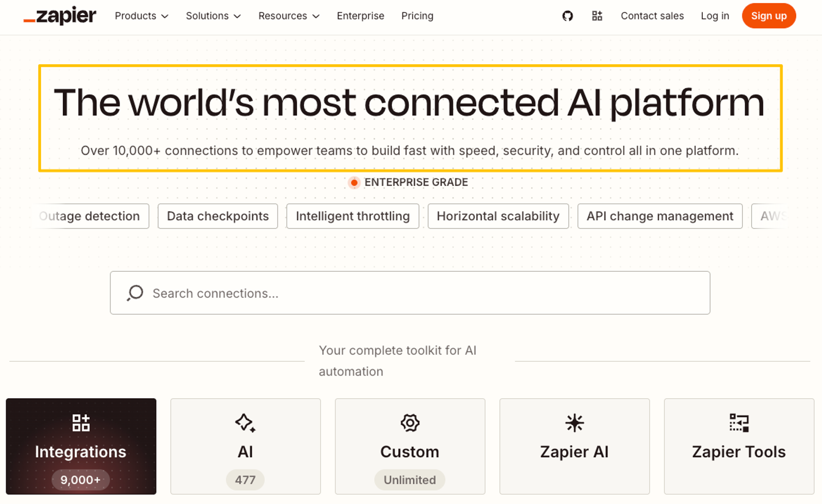Select the Horizontal scalability chip
822x504 pixels.
coord(498,216)
